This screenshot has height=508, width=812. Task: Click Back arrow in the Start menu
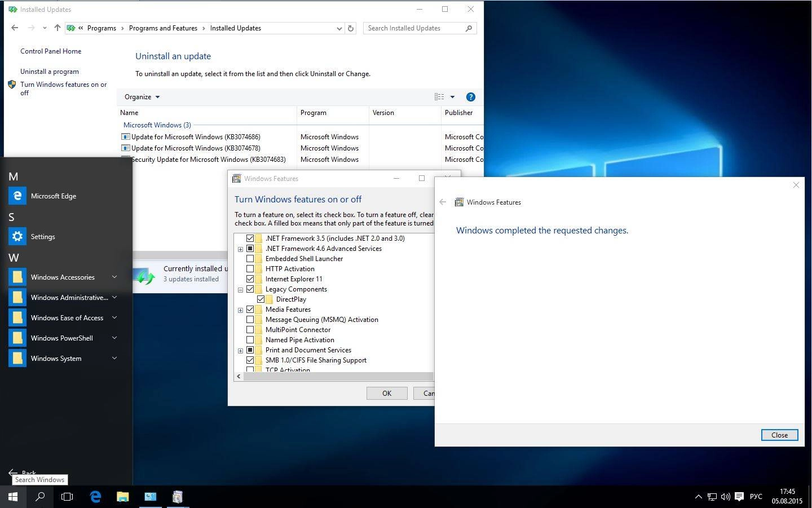click(x=14, y=473)
